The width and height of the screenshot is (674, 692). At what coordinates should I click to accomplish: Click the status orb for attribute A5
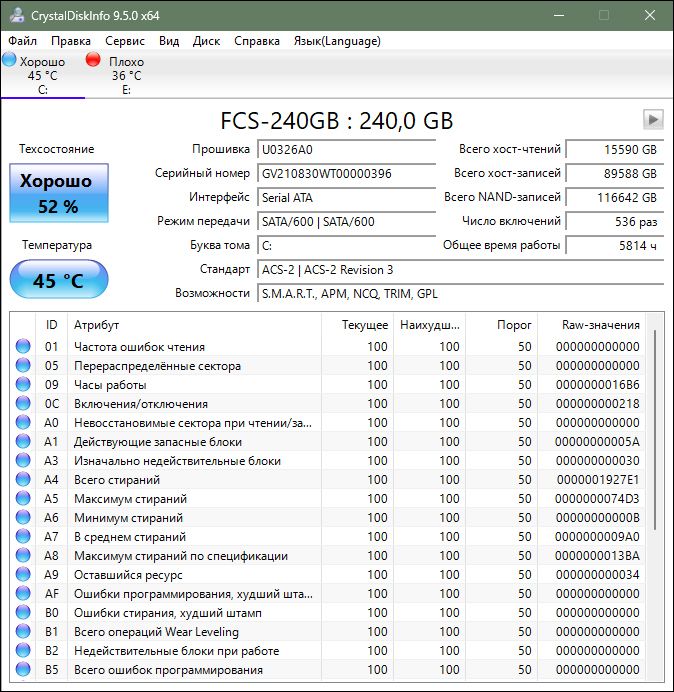coord(23,498)
